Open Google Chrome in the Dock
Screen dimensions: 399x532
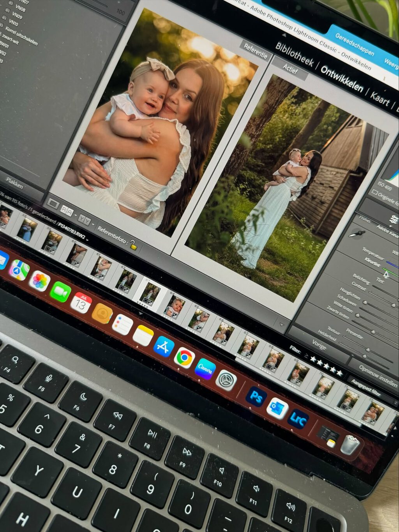click(x=184, y=357)
